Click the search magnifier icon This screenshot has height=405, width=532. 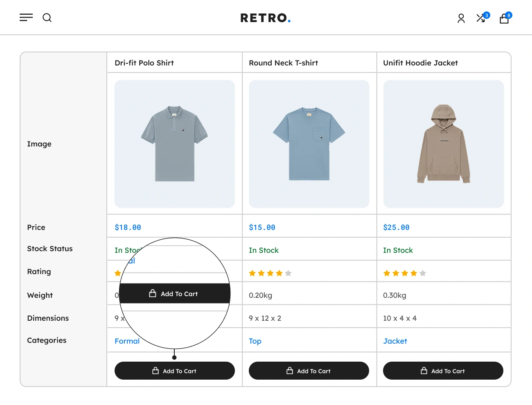tap(47, 18)
